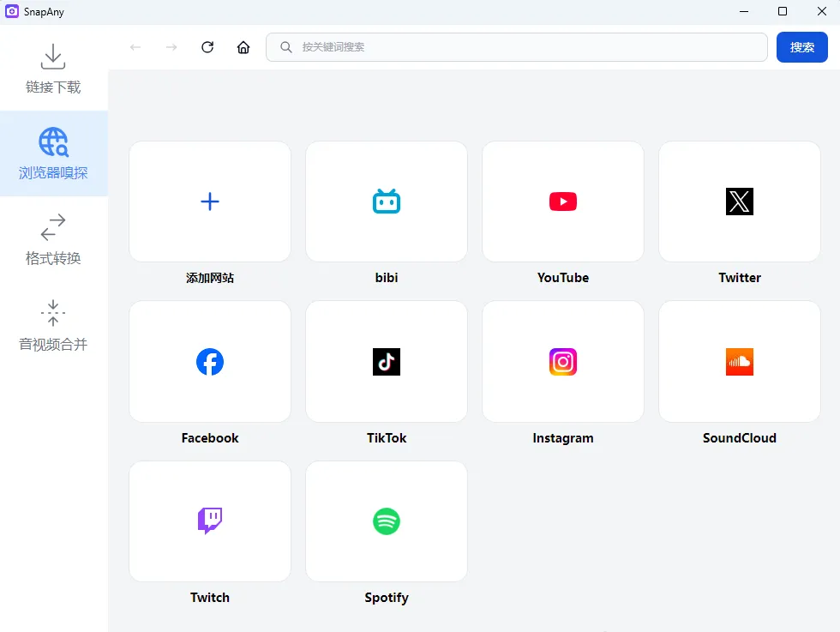Open the SoundCloud site tile

coord(739,362)
